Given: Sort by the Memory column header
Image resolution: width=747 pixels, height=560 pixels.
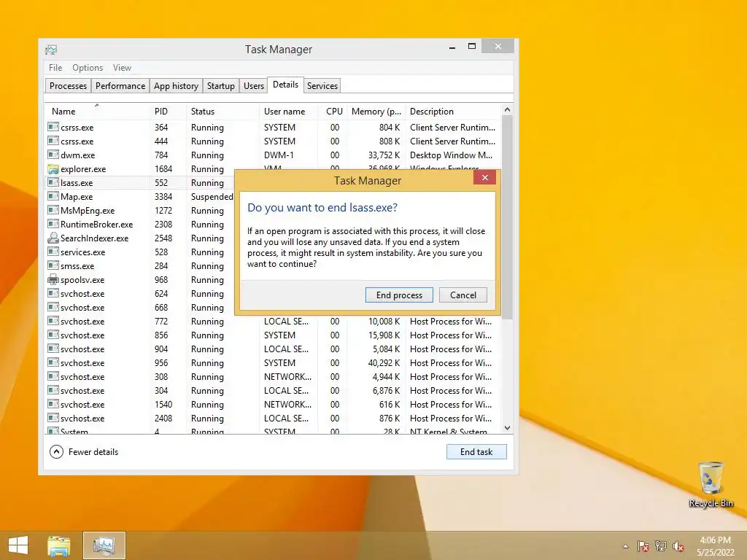Looking at the screenshot, I should click(376, 112).
